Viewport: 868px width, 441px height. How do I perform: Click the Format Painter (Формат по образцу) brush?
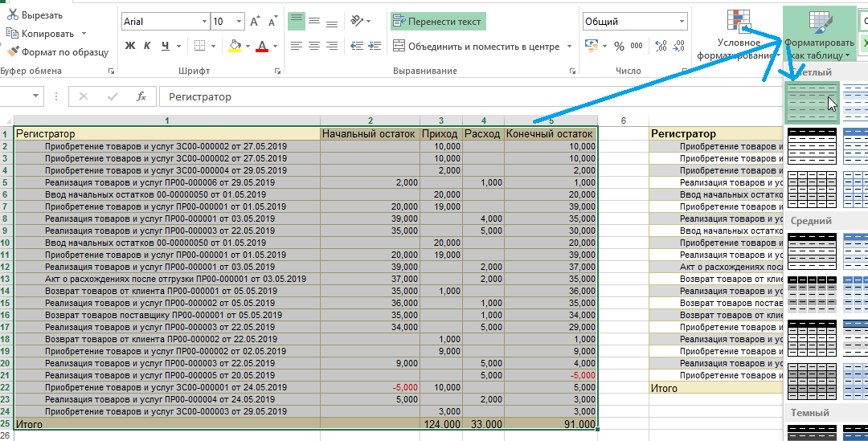(x=14, y=52)
